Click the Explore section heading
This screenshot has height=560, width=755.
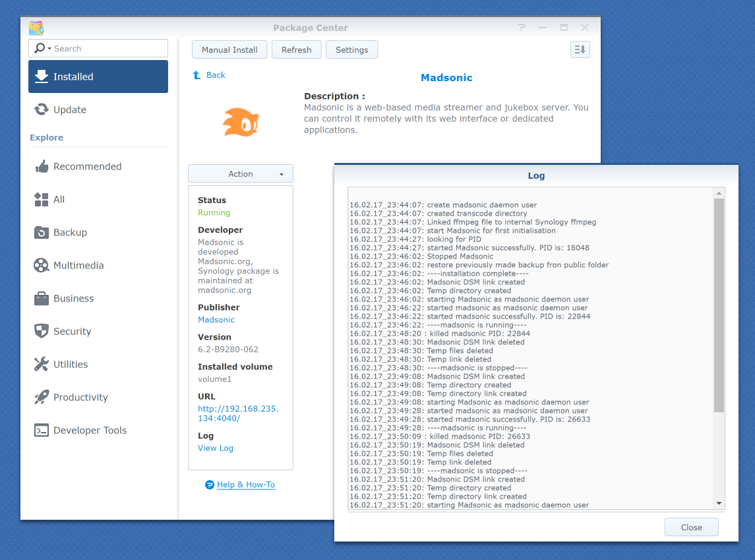pos(46,138)
